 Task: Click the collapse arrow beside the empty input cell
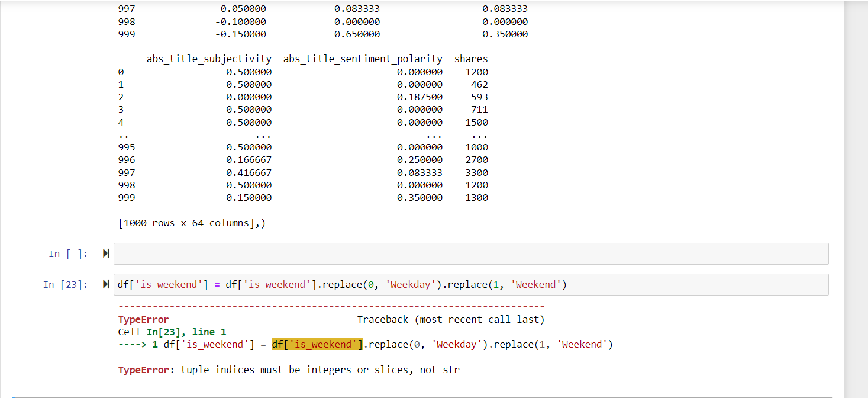click(x=105, y=253)
